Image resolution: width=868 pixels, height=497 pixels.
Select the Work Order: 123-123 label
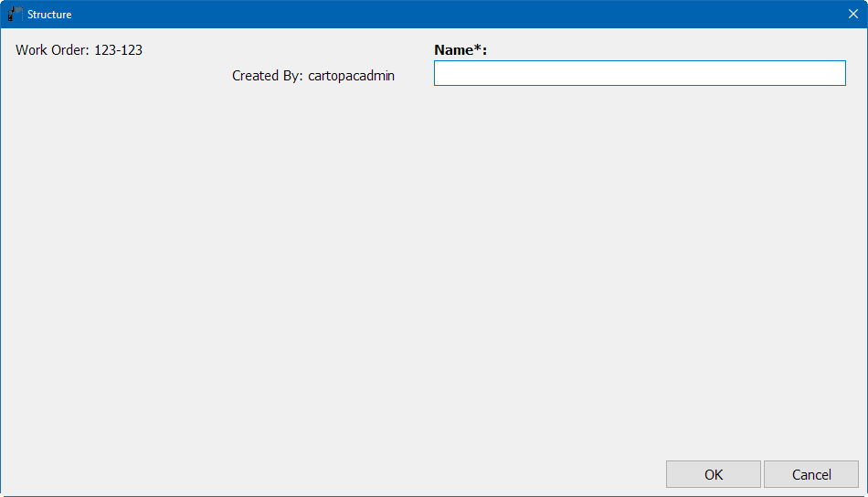(79, 50)
